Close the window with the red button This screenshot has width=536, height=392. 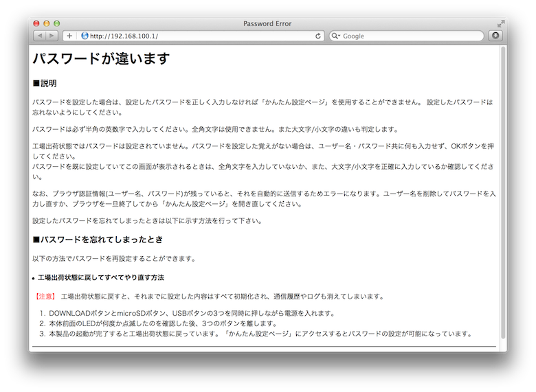[36, 23]
